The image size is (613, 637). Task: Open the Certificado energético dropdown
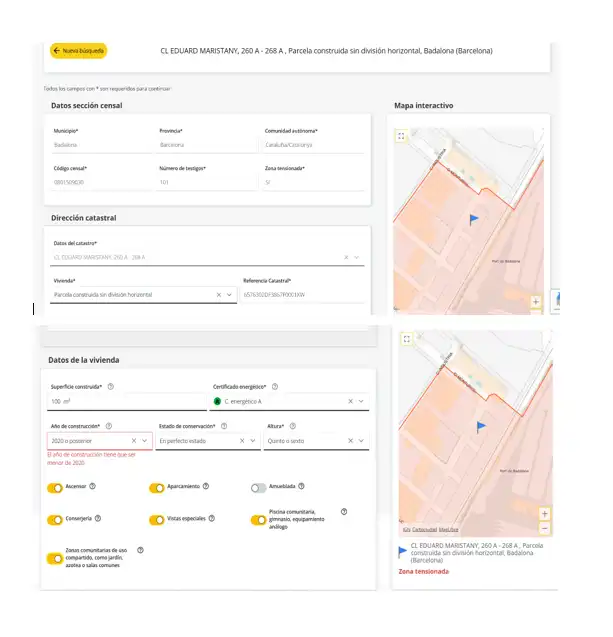click(x=361, y=401)
